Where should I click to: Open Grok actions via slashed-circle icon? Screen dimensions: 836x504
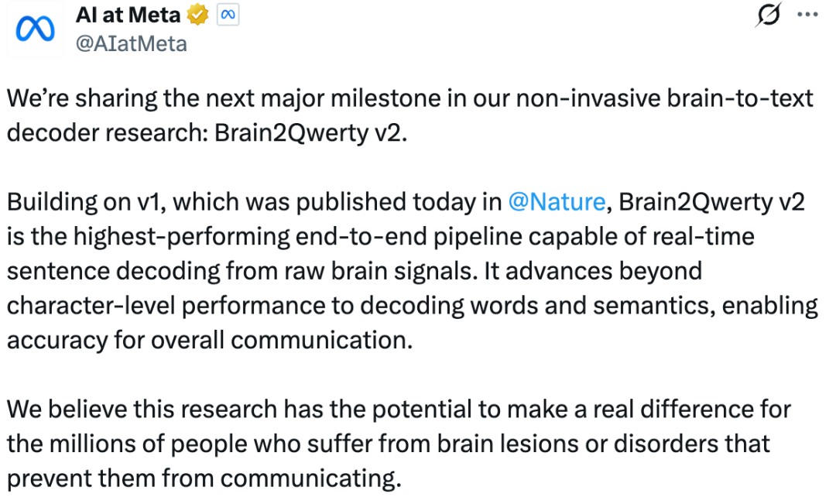click(769, 15)
